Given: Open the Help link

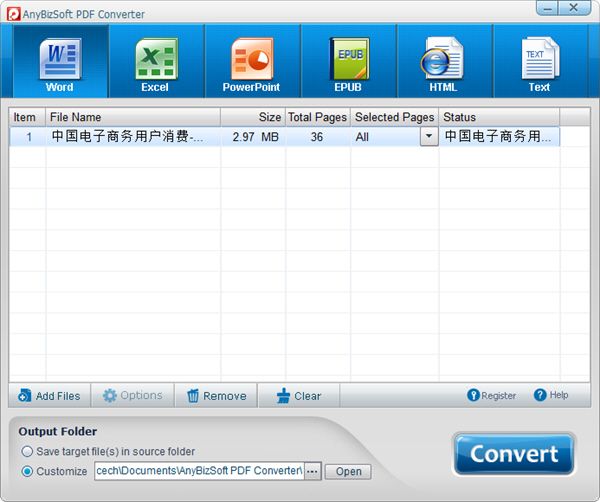Looking at the screenshot, I should (551, 395).
